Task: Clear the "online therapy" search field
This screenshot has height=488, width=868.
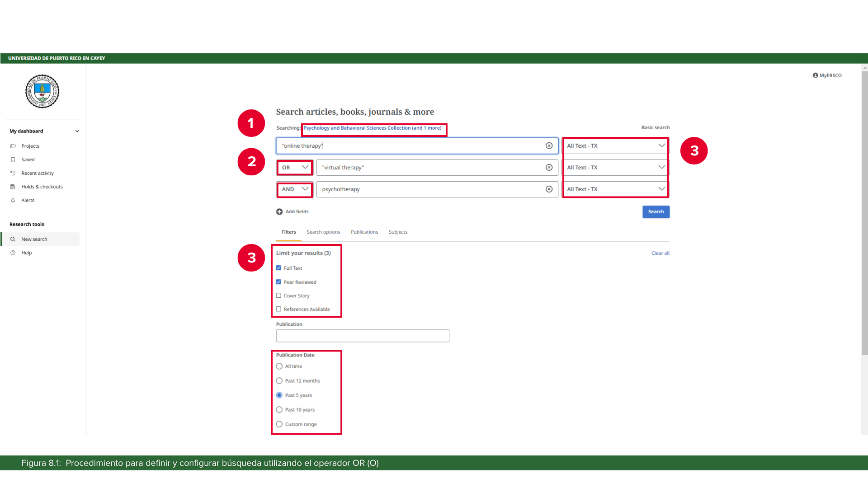Action: click(549, 146)
